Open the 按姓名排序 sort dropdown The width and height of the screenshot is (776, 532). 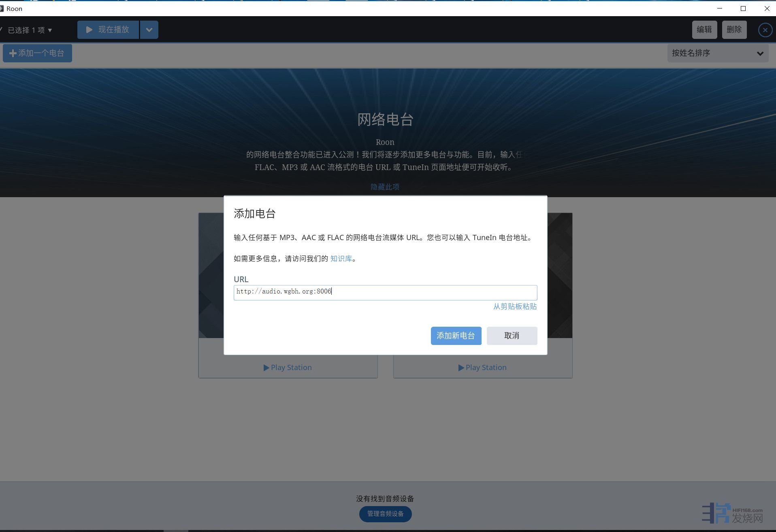tap(717, 53)
